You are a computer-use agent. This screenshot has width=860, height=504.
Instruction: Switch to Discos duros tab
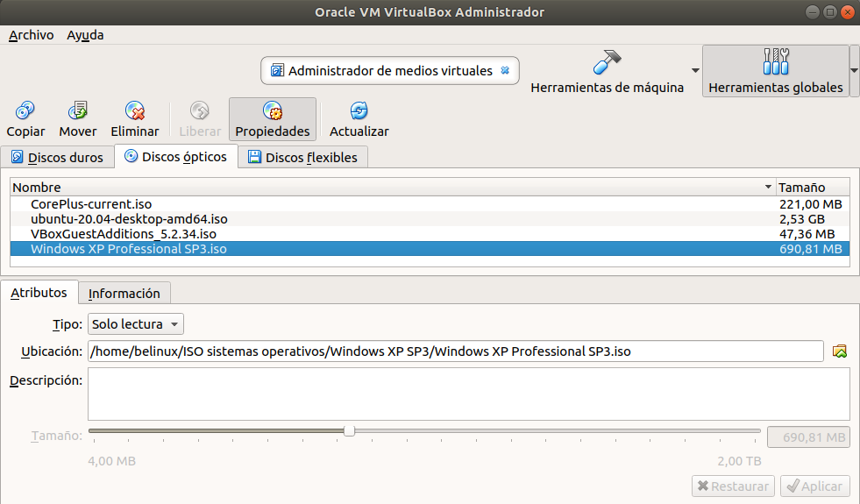click(57, 158)
